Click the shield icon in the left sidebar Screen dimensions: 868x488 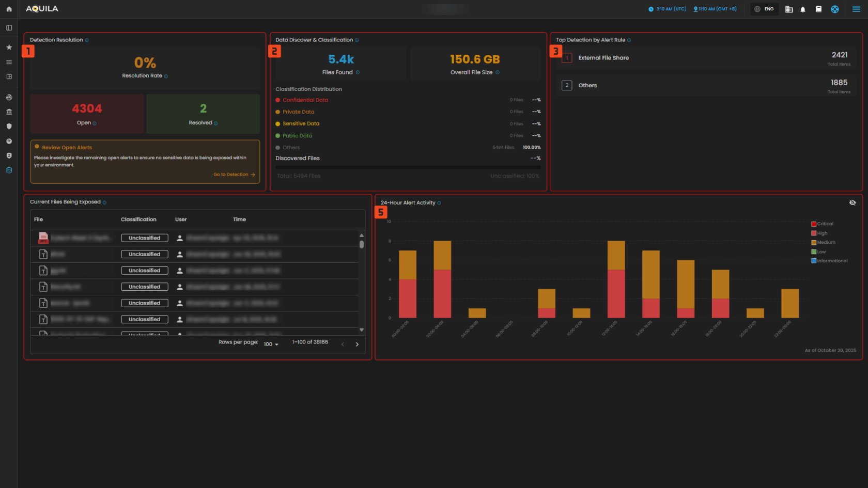(x=9, y=126)
